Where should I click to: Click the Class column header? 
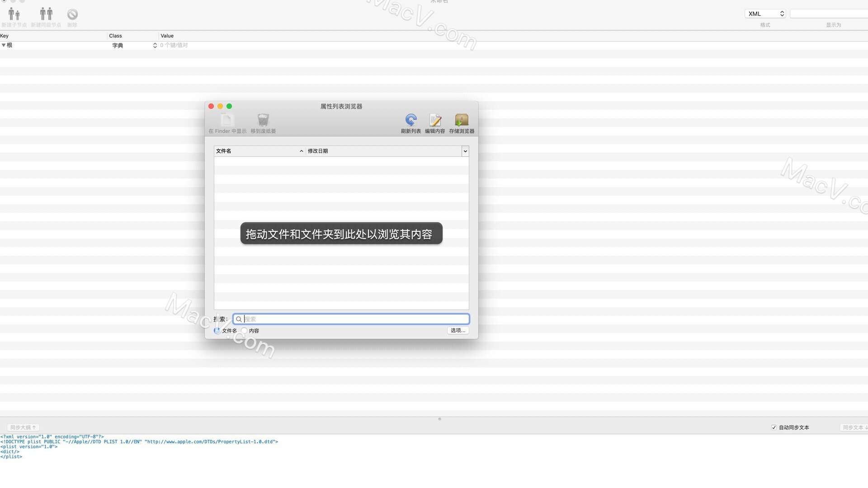(133, 36)
